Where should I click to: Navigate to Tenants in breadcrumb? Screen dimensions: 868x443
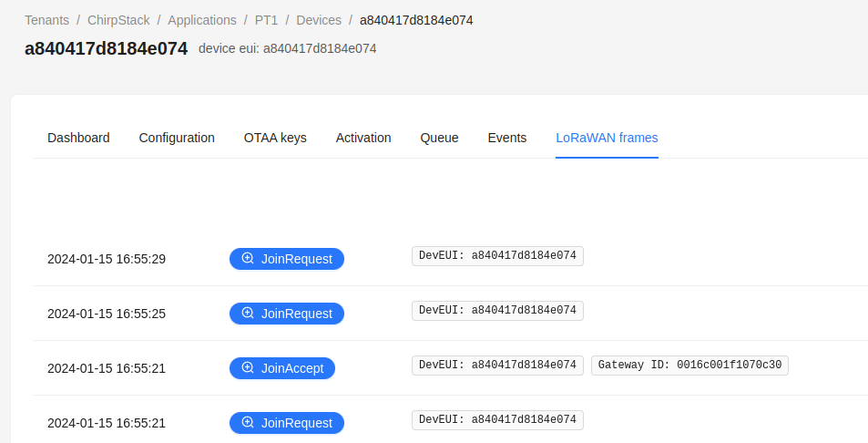(46, 20)
